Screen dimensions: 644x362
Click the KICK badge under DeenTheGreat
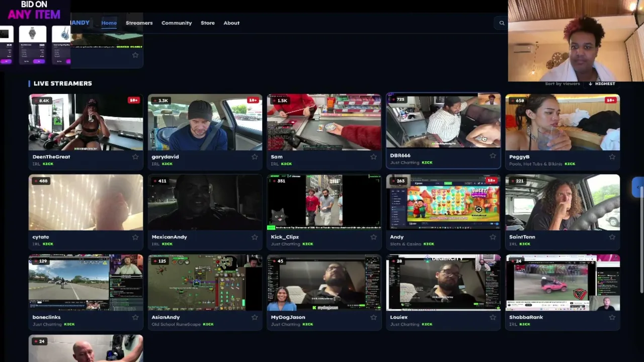click(48, 164)
